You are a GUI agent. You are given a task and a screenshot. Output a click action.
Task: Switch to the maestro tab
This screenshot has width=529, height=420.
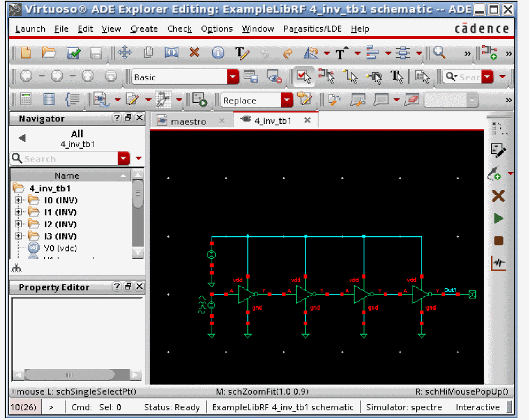pos(189,121)
